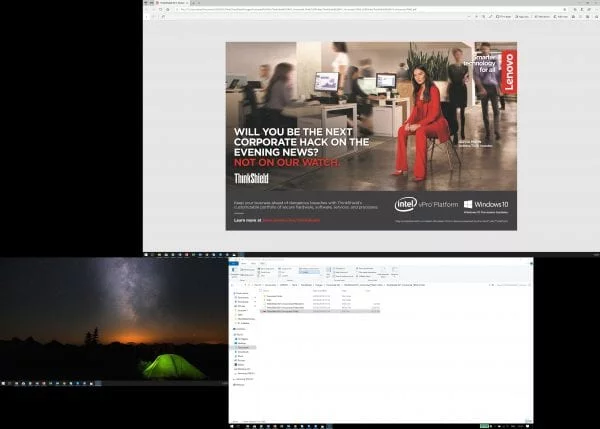The width and height of the screenshot is (600, 429).
Task: Select the highlighted PDF file row in Explorer
Action: pyautogui.click(x=320, y=311)
